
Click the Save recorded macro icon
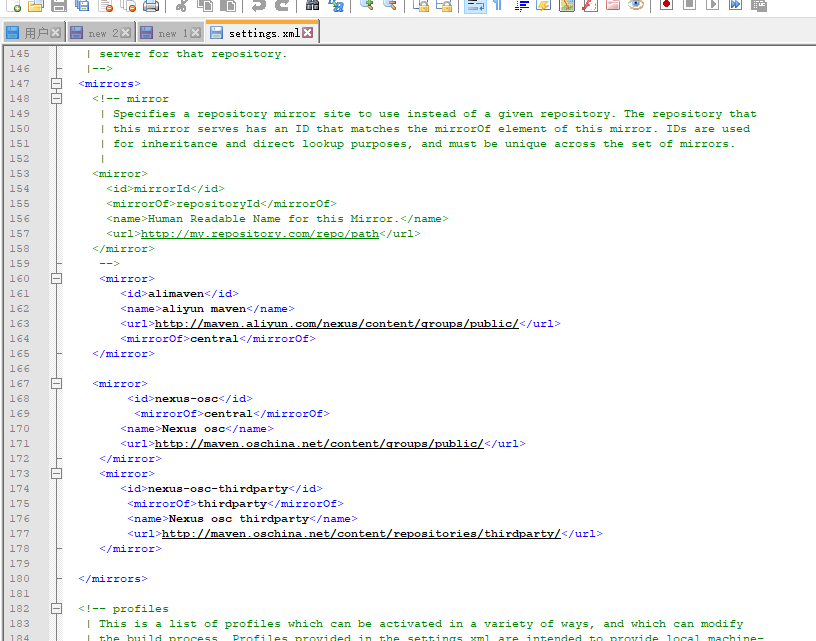(x=759, y=5)
